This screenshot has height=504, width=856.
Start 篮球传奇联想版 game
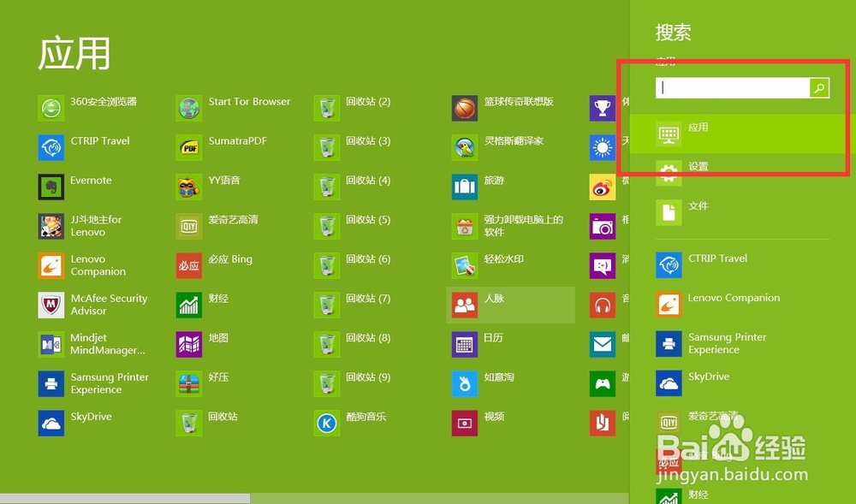502,108
